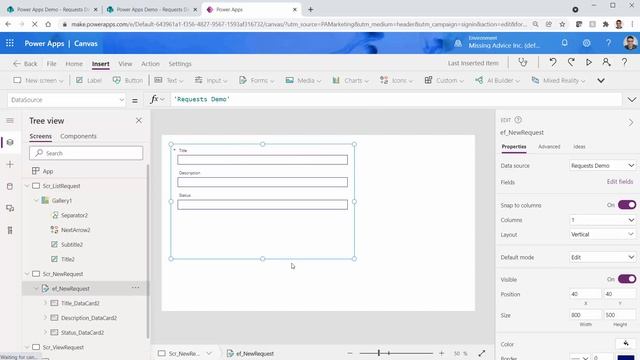Open the Forms insert menu
The height and width of the screenshot is (360, 640).
256,80
